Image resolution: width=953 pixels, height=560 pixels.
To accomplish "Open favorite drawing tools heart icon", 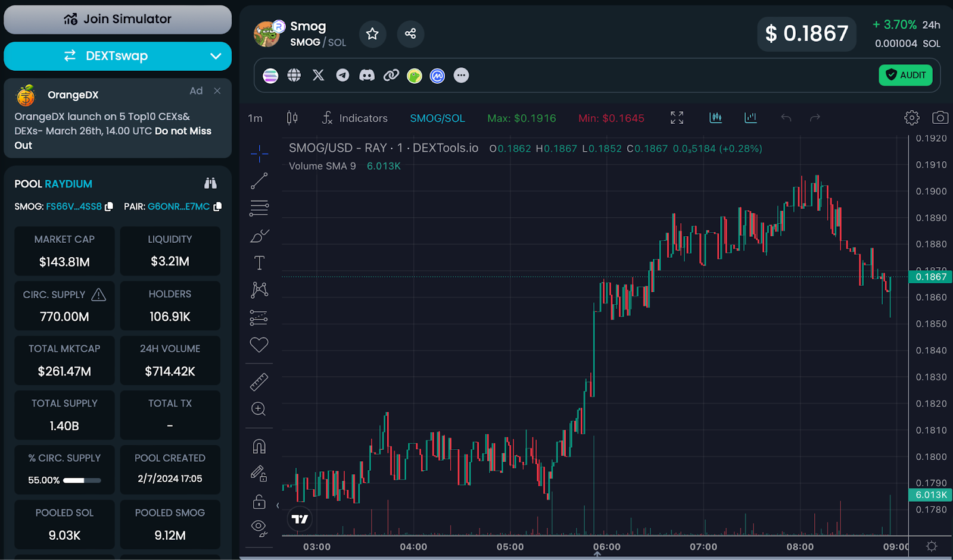I will 259,345.
